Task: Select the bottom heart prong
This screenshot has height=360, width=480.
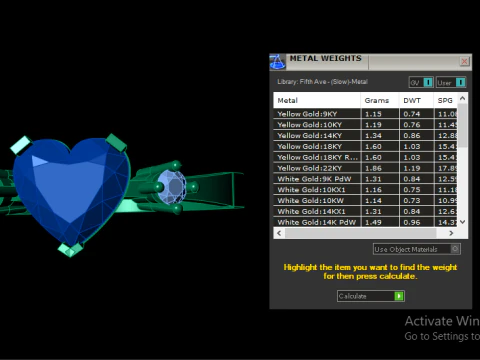Action: pos(70,250)
